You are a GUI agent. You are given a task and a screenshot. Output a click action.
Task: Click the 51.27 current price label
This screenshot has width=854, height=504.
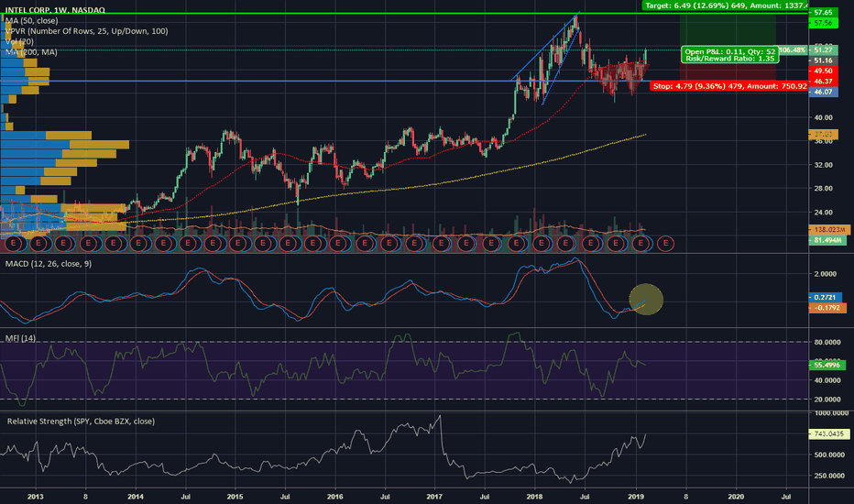tap(823, 50)
